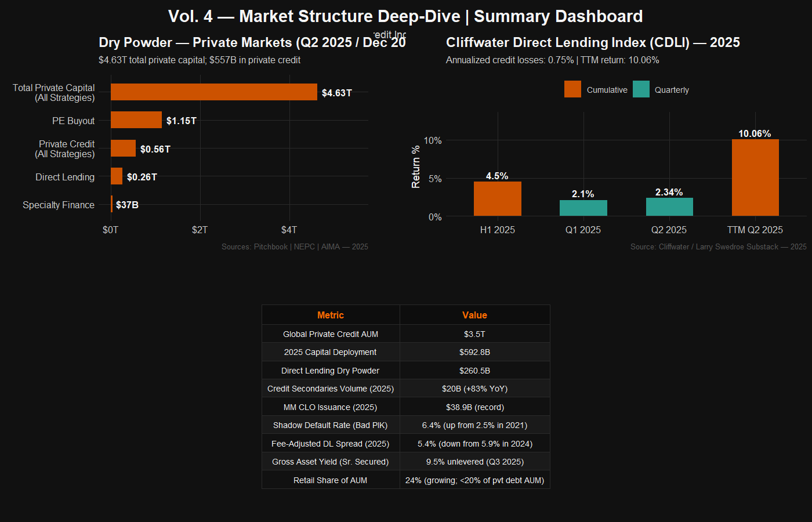Select the Q1 2025 quarterly bar
812x522 pixels.
[583, 208]
